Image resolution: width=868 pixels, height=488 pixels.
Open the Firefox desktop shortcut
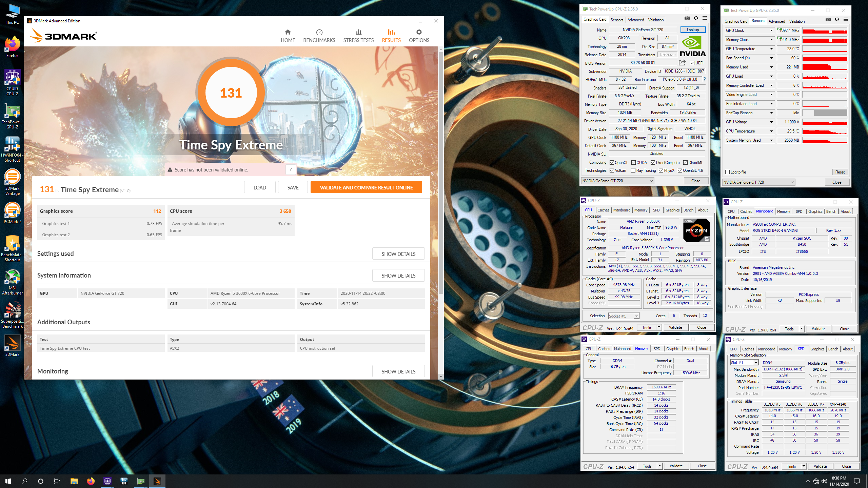point(12,47)
